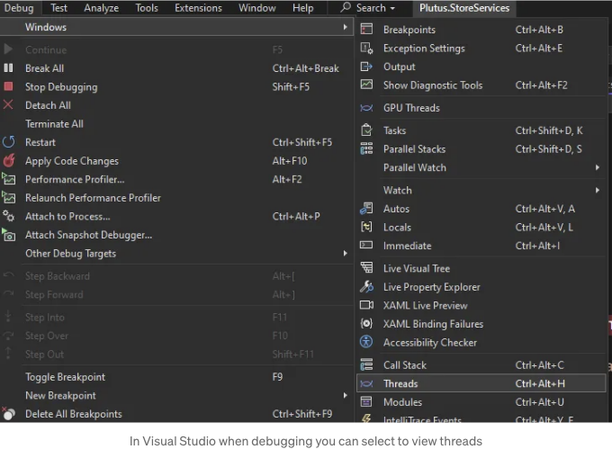Click the Modules window icon
Screen dimensions: 612x449
pos(366,402)
